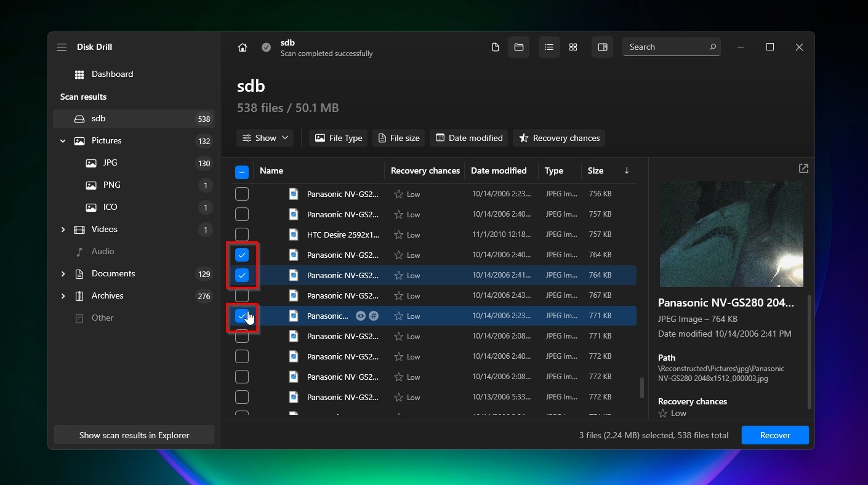Open the hamburger menu beside Disk Drill
Image resolution: width=868 pixels, height=485 pixels.
click(62, 47)
